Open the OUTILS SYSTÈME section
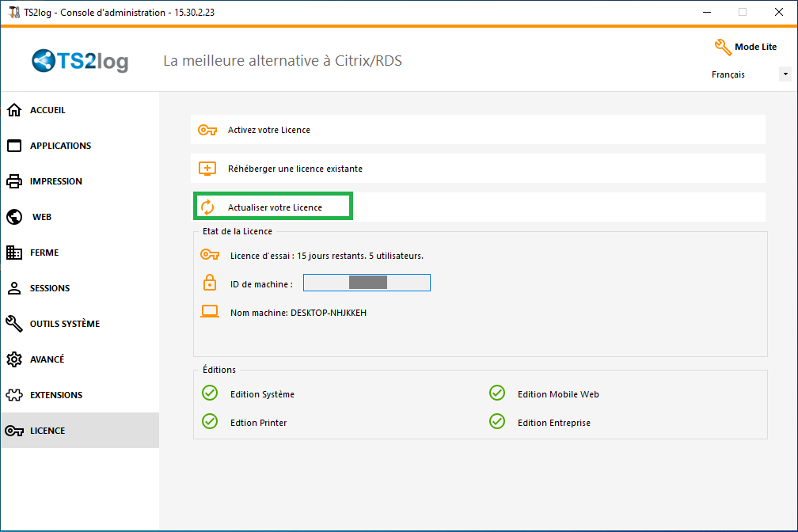This screenshot has width=798, height=532. pyautogui.click(x=80, y=324)
